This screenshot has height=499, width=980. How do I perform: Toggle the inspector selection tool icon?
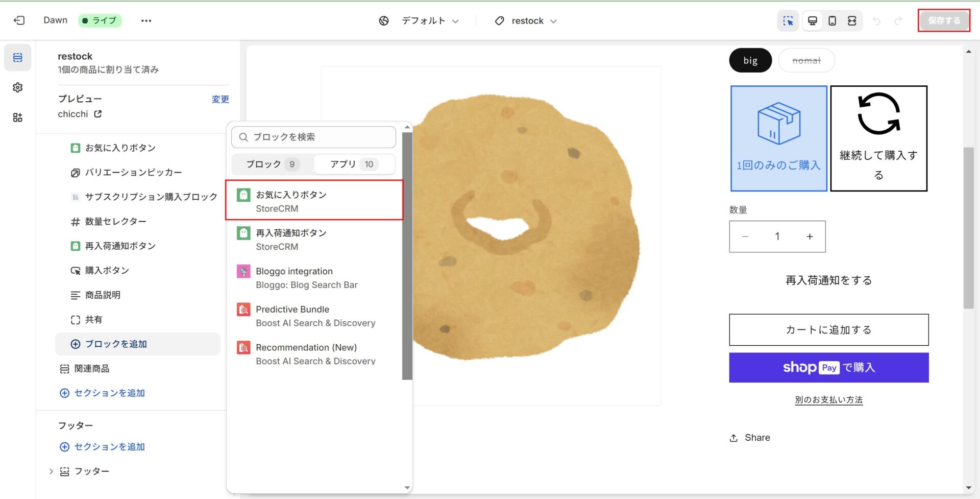(788, 21)
